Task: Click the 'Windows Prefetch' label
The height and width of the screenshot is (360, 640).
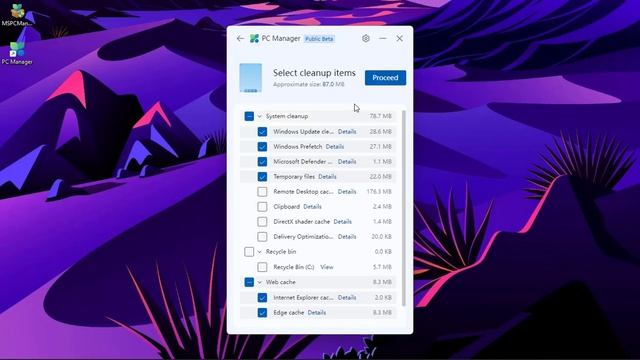Action: [298, 147]
